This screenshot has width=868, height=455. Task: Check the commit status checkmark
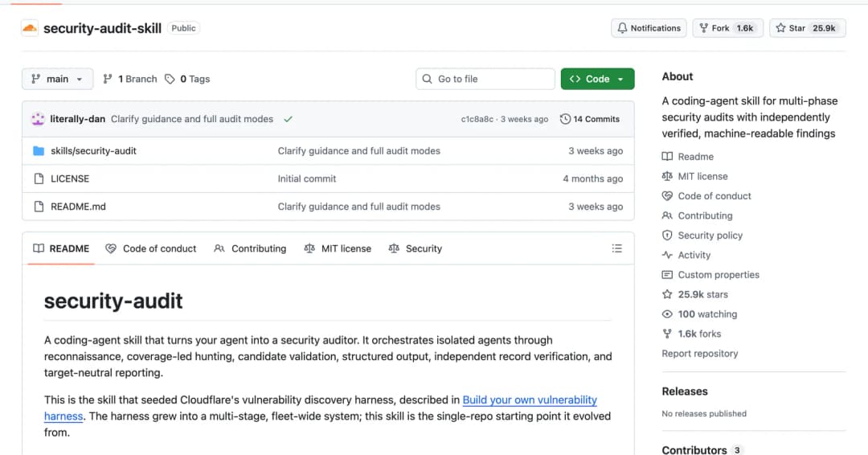click(x=288, y=119)
